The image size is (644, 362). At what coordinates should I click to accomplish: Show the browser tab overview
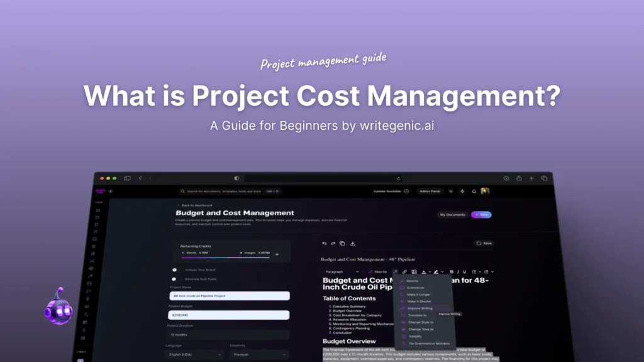tap(544, 179)
